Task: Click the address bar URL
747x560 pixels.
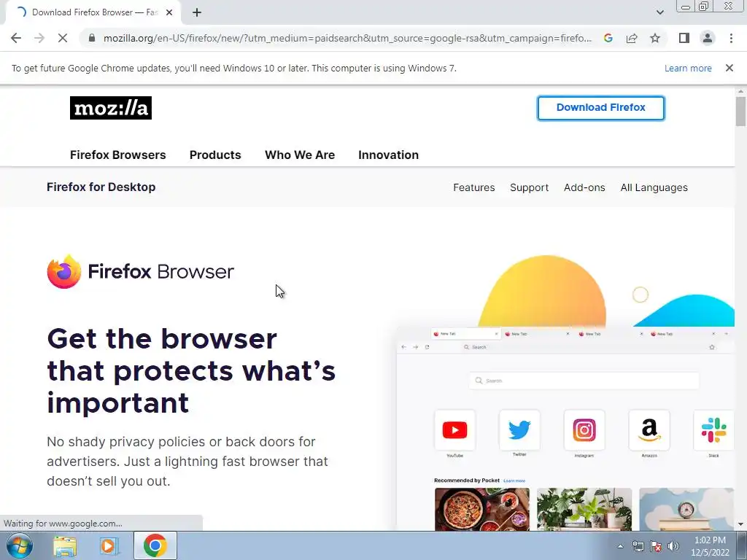Action: click(347, 38)
